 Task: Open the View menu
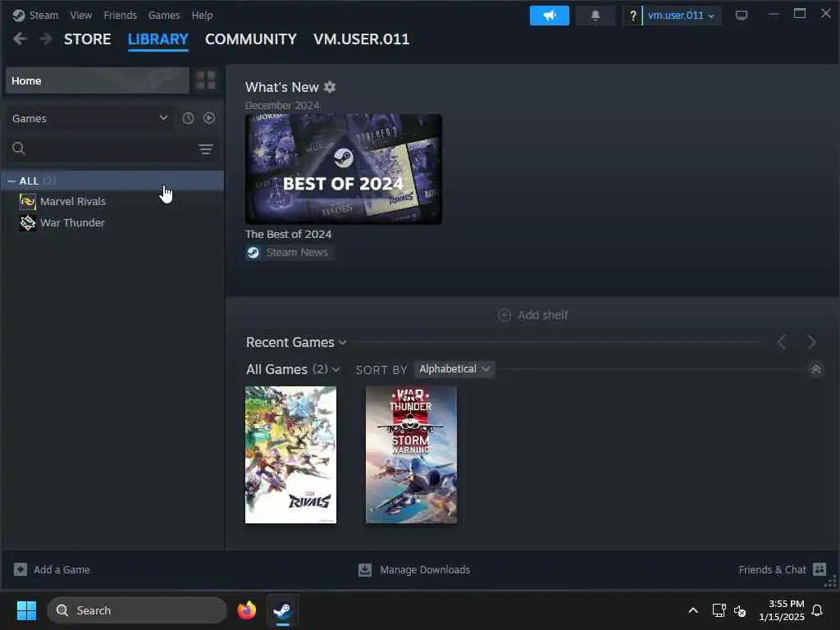coord(81,15)
